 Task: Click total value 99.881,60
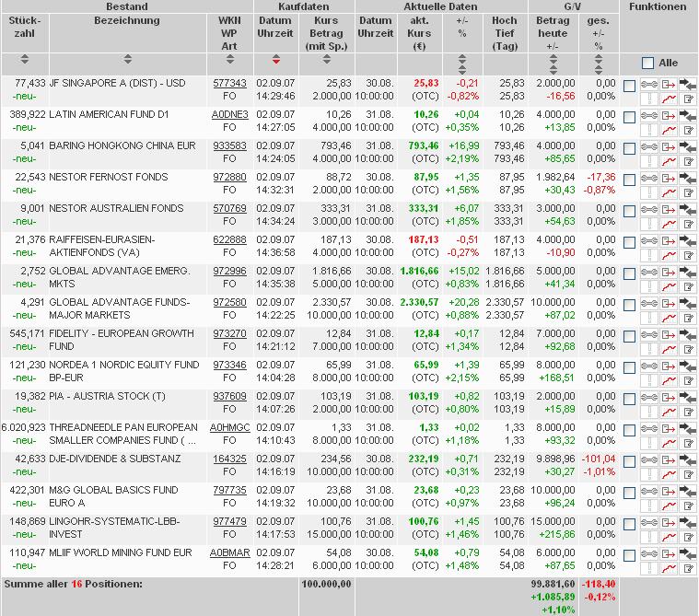(553, 584)
